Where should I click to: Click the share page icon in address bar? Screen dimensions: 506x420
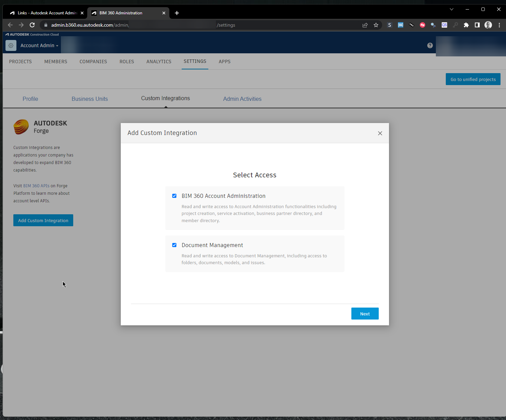365,25
